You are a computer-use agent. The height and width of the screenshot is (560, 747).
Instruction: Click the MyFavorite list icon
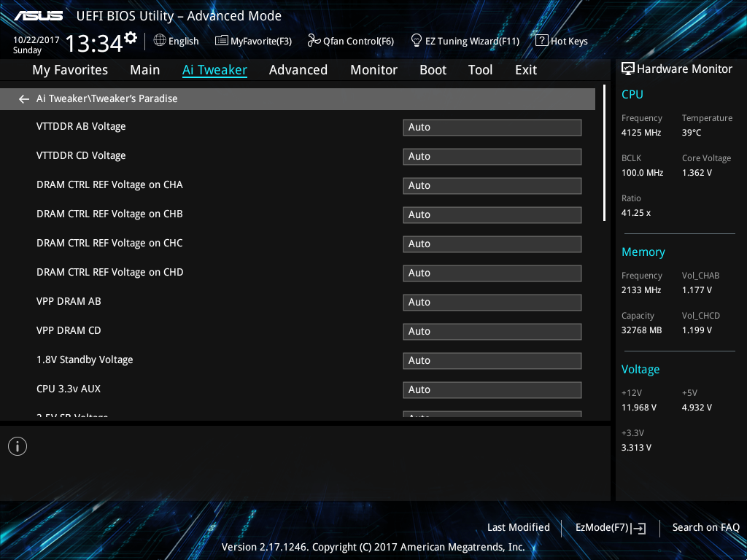(222, 41)
